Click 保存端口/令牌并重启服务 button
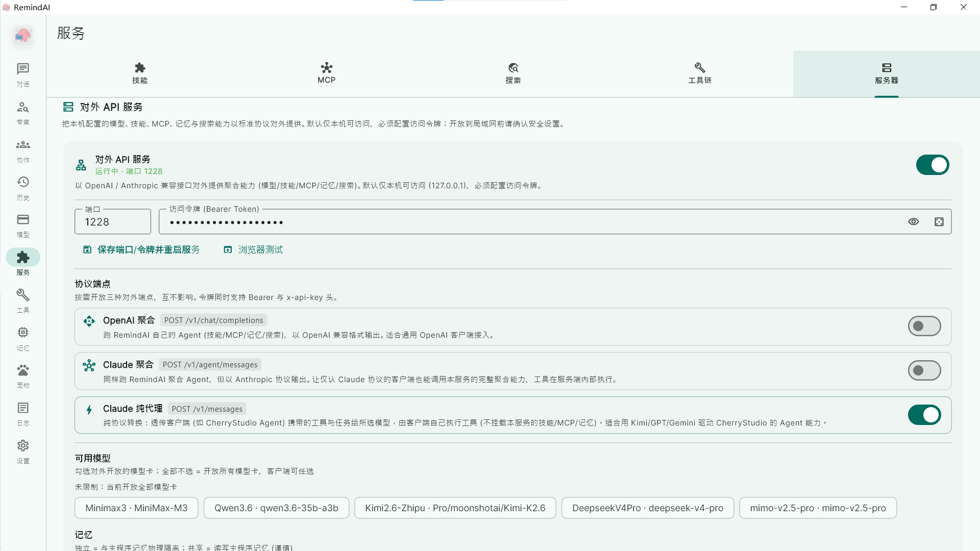 [x=141, y=249]
